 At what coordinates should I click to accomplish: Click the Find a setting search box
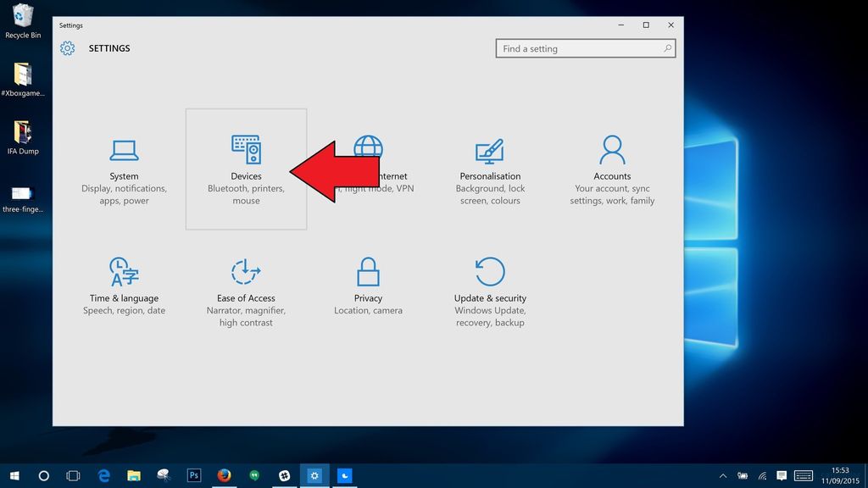585,48
